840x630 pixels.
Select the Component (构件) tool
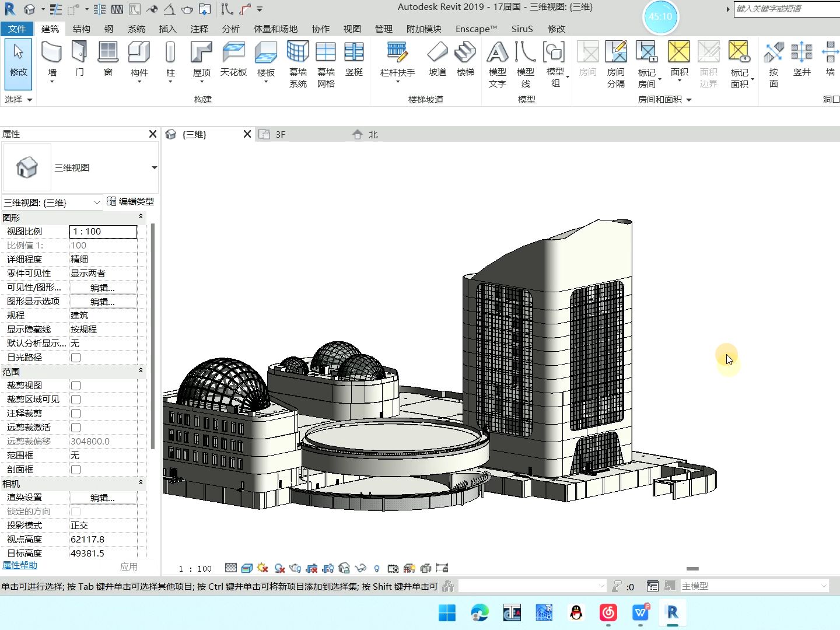click(139, 62)
